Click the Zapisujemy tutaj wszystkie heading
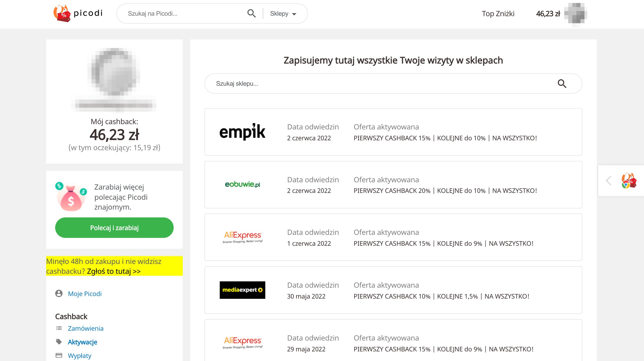Viewport: 644px width, 361px height. [393, 60]
